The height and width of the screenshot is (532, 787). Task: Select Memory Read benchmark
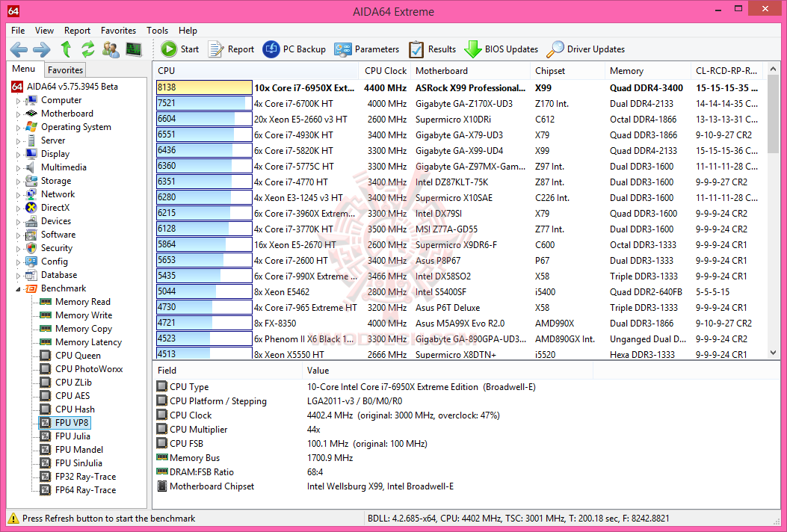pyautogui.click(x=82, y=302)
